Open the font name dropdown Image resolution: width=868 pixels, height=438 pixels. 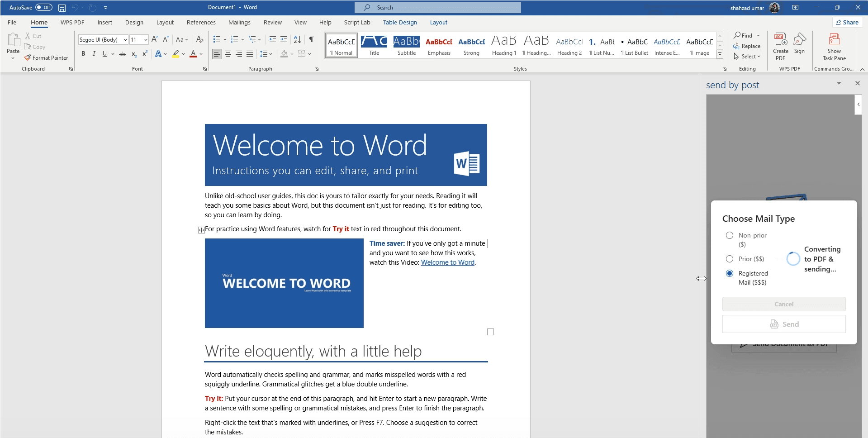[x=125, y=40]
